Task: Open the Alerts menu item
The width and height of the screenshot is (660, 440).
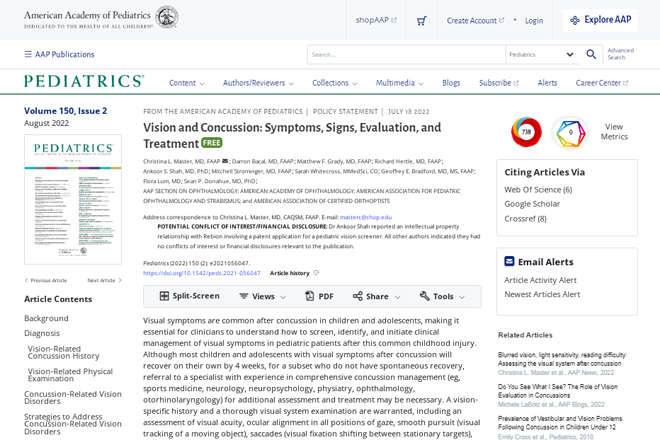Action: click(x=547, y=83)
